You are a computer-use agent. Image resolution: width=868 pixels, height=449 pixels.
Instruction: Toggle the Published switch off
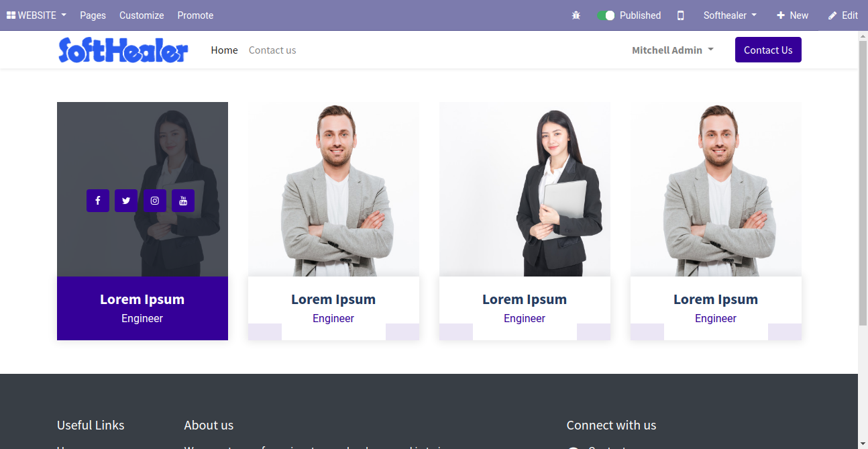coord(606,15)
